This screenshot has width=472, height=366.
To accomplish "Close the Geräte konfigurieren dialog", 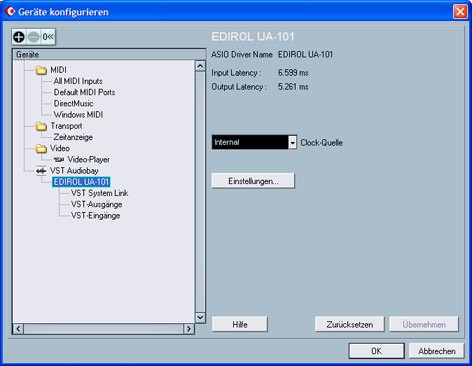I will (x=460, y=12).
